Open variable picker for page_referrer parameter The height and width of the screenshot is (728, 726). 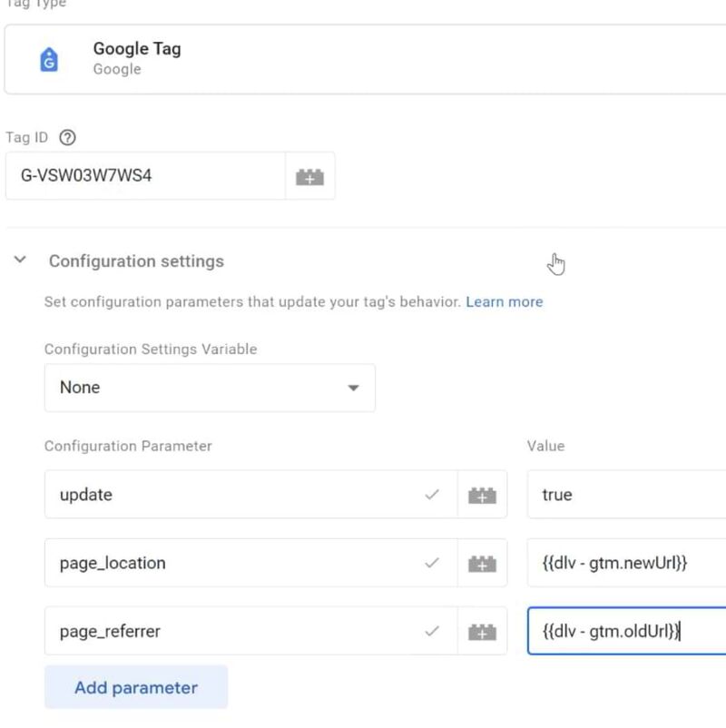click(482, 631)
